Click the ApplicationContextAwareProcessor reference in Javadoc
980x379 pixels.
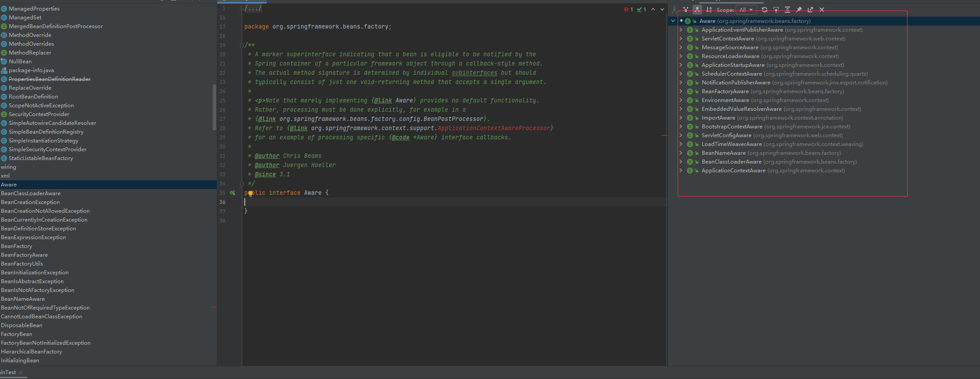tap(494, 128)
